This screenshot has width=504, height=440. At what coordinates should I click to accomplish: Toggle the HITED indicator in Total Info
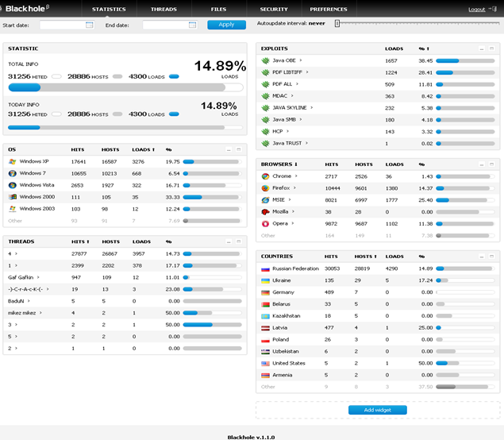coord(56,77)
